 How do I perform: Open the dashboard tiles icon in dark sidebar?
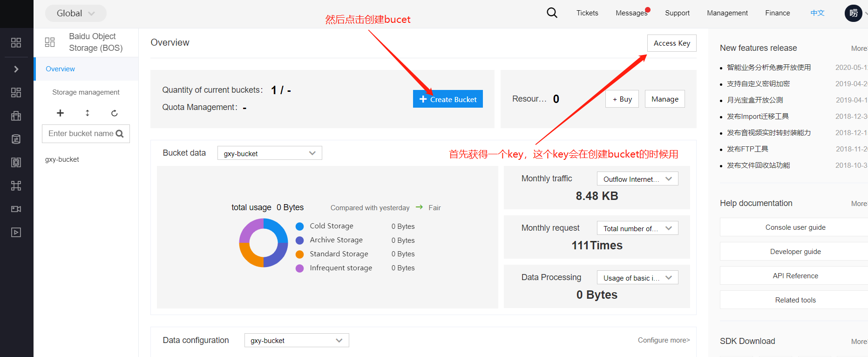click(16, 92)
